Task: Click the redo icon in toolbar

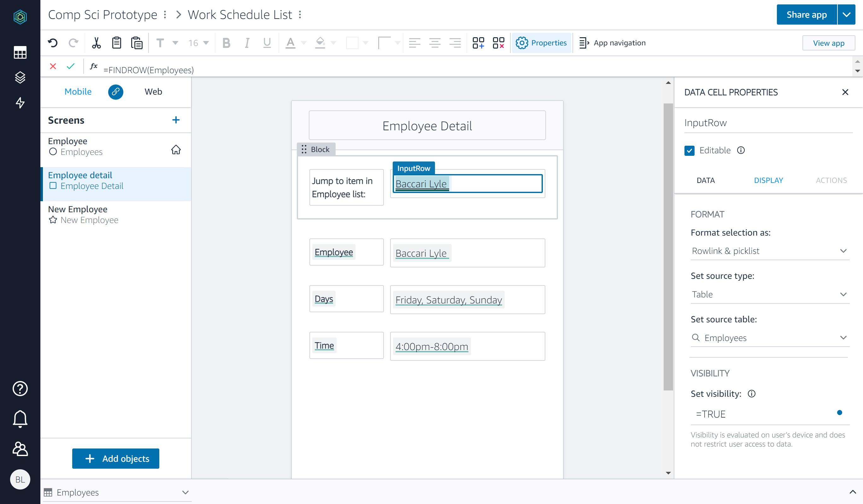Action: click(73, 43)
